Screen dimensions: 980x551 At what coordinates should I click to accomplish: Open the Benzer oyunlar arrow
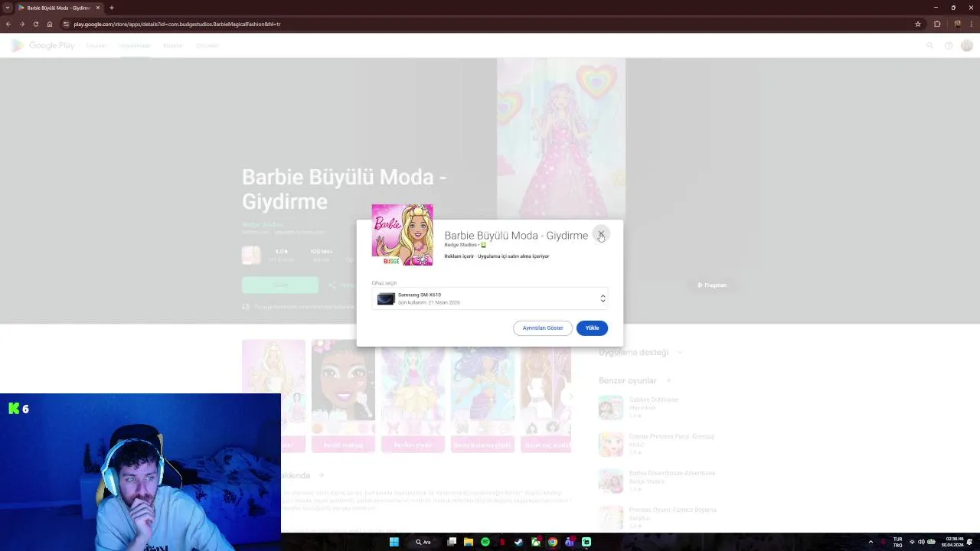point(668,380)
